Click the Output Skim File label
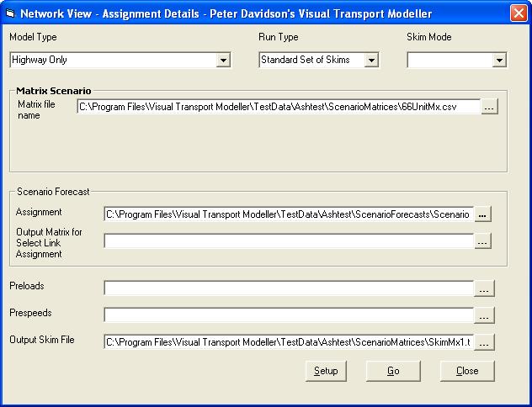532x407 pixels. click(x=42, y=340)
